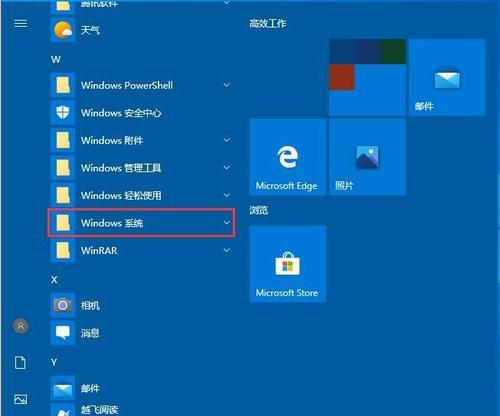Launch Windows 安全中心 shield icon
This screenshot has width=500, height=416.
click(x=63, y=113)
